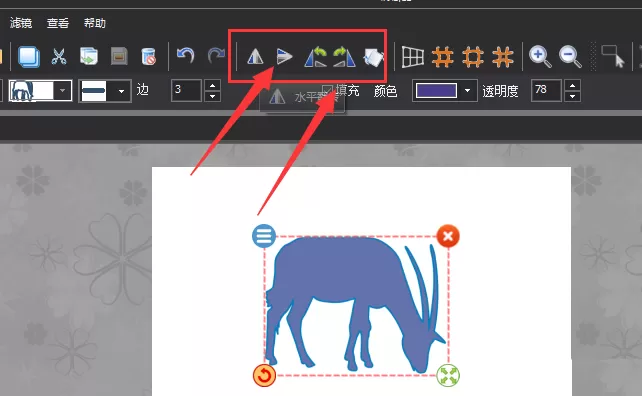Toggle the 填充 fill checkbox

pos(327,90)
